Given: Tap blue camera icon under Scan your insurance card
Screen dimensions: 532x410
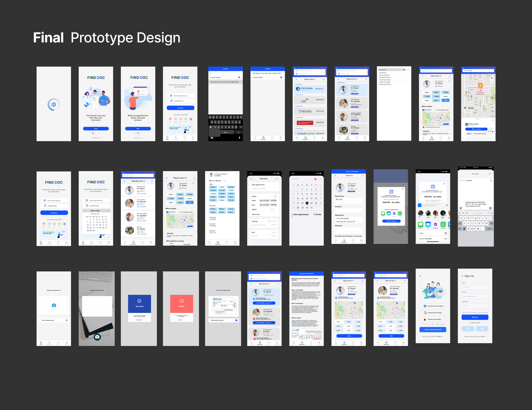Looking at the screenshot, I should (x=54, y=305).
